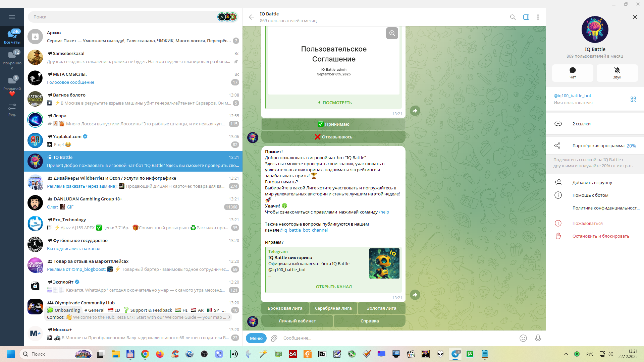Open the emoji picker smiley icon
Image resolution: width=644 pixels, height=362 pixels.
[x=523, y=338]
